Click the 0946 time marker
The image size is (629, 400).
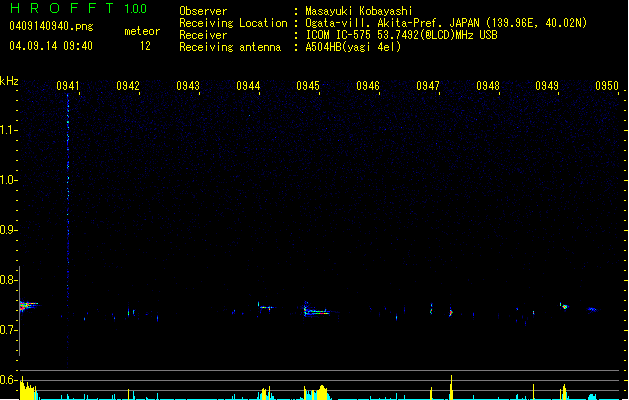pyautogui.click(x=368, y=86)
